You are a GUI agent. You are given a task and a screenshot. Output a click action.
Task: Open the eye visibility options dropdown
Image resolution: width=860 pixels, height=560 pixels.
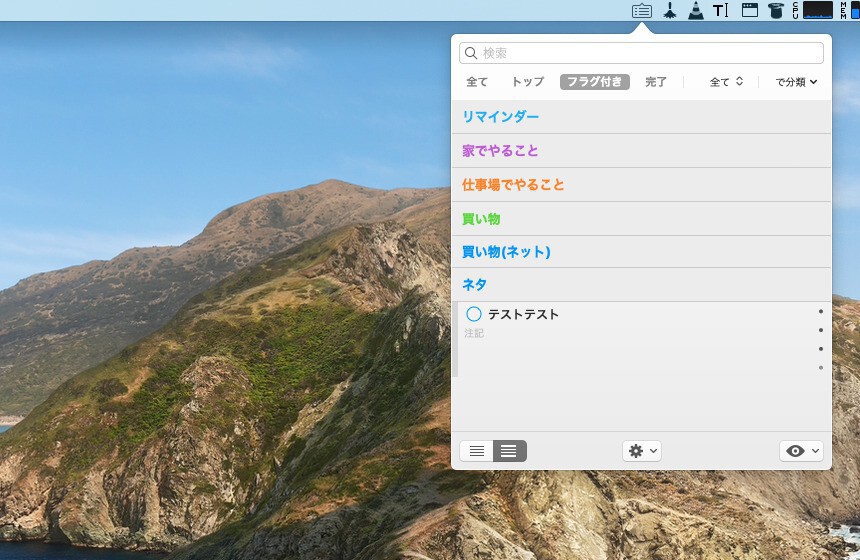click(801, 451)
